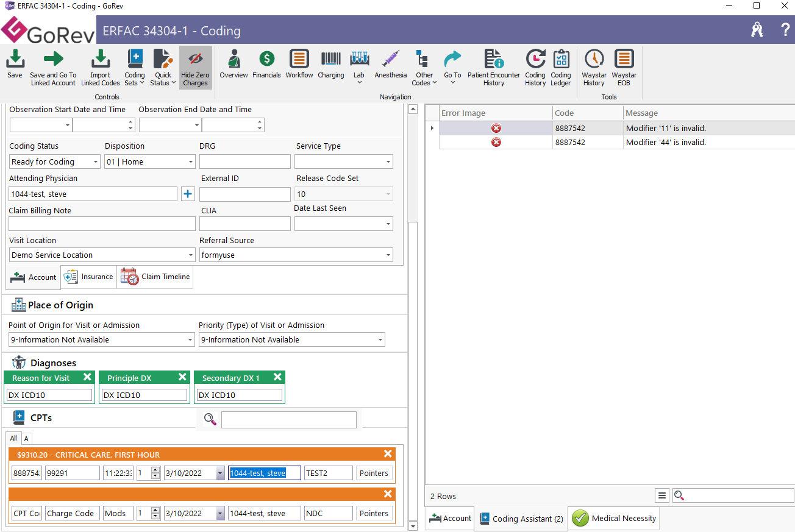Select the All CPT tab
The image size is (795, 532).
coord(13,438)
